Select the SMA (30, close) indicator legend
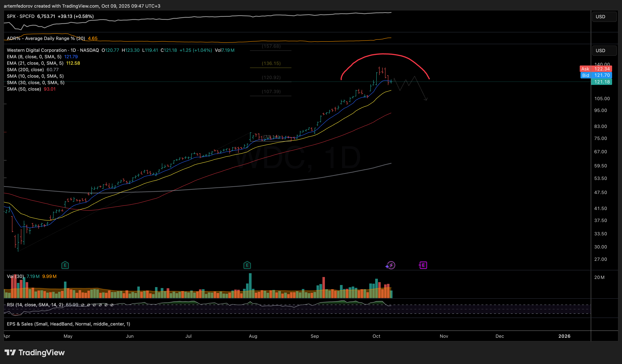 [x=36, y=82]
